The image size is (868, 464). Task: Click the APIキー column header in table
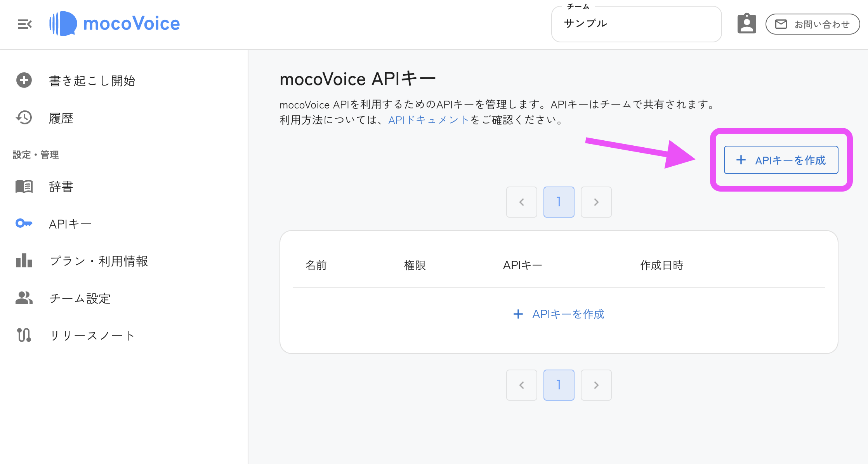tap(523, 265)
